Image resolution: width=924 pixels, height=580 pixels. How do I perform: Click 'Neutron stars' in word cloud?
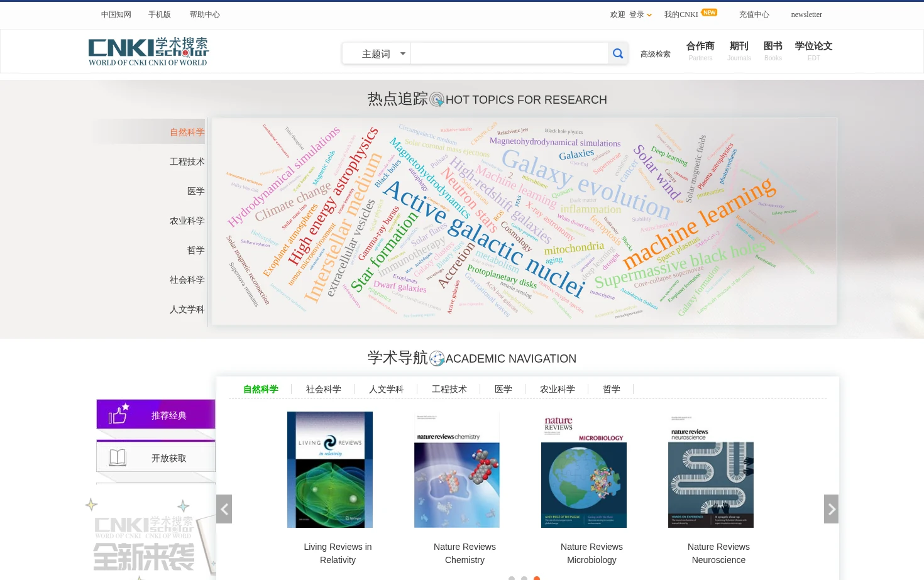(x=469, y=199)
